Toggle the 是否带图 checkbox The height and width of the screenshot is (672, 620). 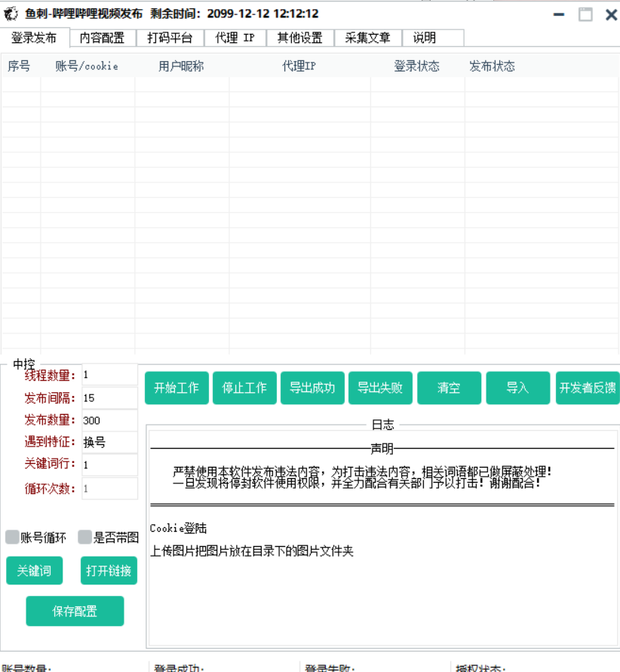point(85,538)
